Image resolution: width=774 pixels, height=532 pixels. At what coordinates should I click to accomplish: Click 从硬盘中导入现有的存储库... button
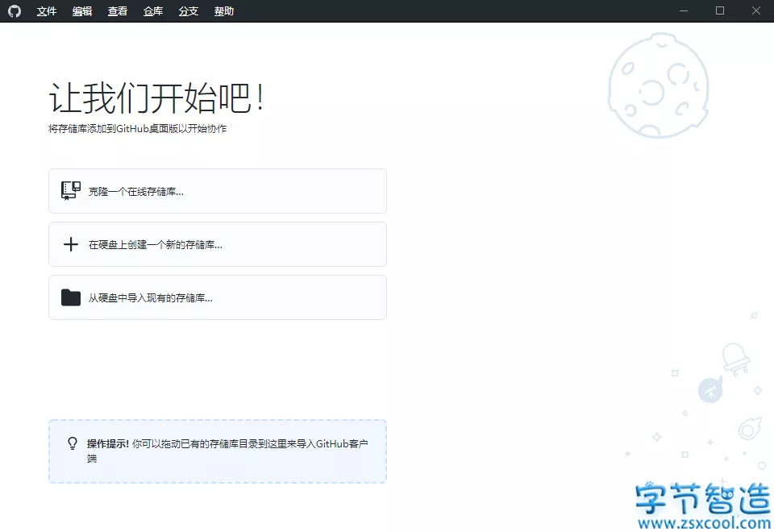point(217,297)
